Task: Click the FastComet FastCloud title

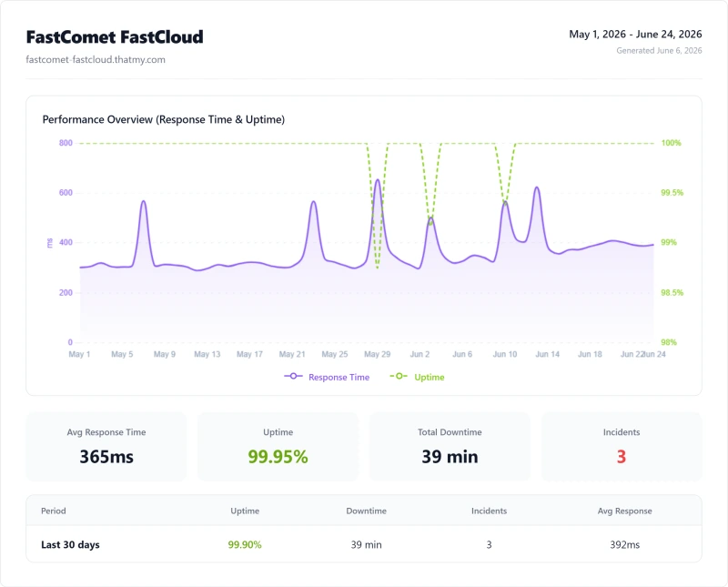Action: click(x=115, y=37)
